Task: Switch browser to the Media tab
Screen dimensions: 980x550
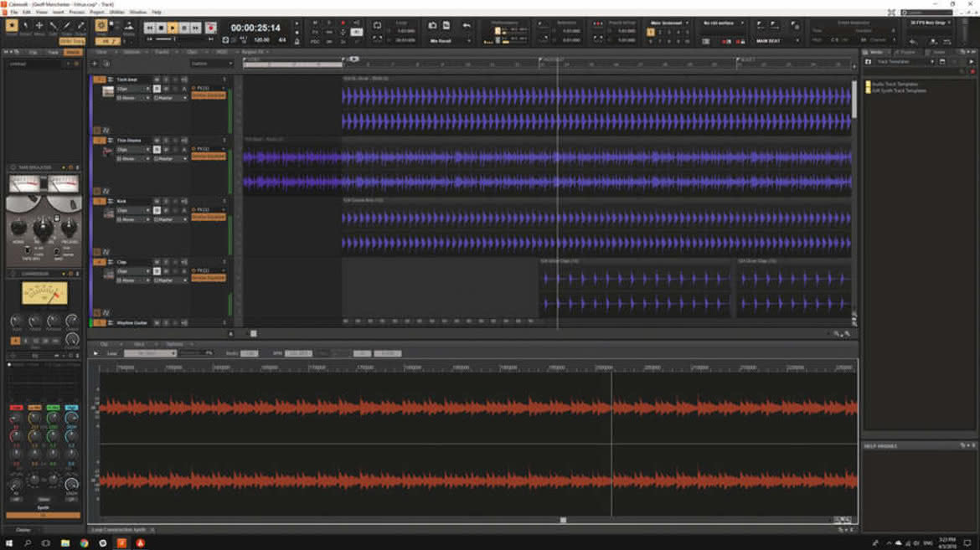Action: 876,53
